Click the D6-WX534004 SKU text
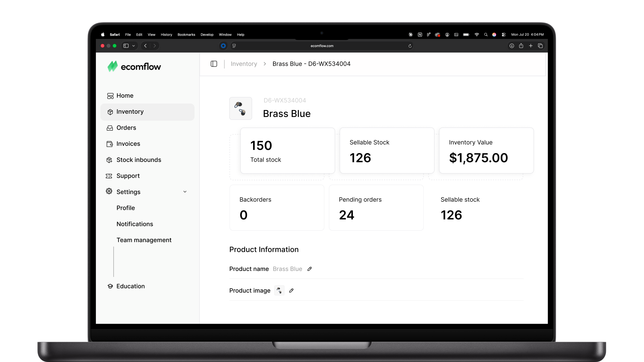Viewport: 644px width, 362px height. pos(285,100)
